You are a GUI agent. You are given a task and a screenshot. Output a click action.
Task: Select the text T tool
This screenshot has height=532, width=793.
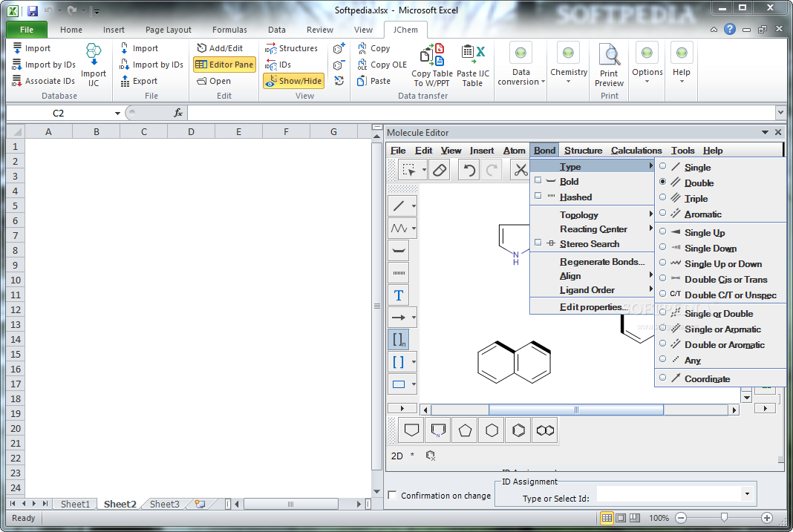point(399,295)
